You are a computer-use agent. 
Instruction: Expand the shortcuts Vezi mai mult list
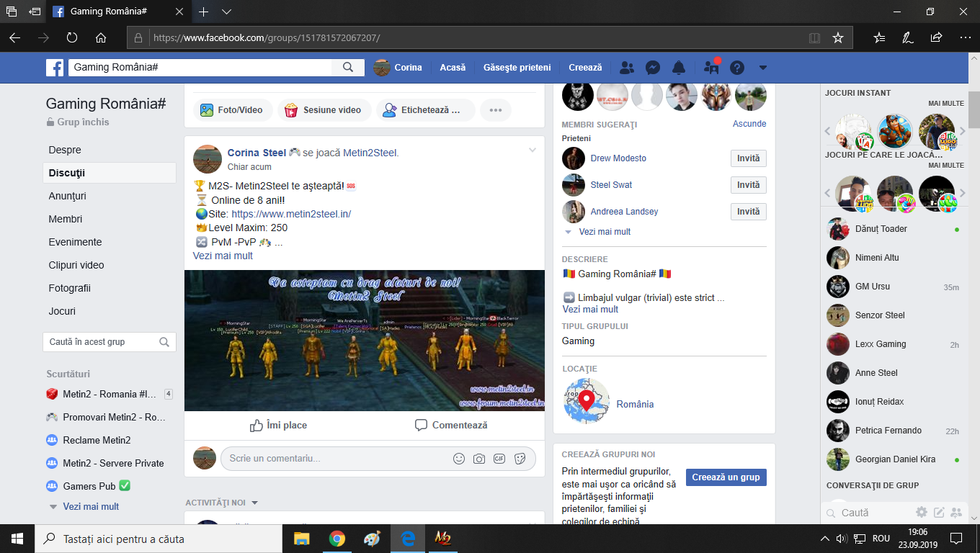(x=91, y=506)
